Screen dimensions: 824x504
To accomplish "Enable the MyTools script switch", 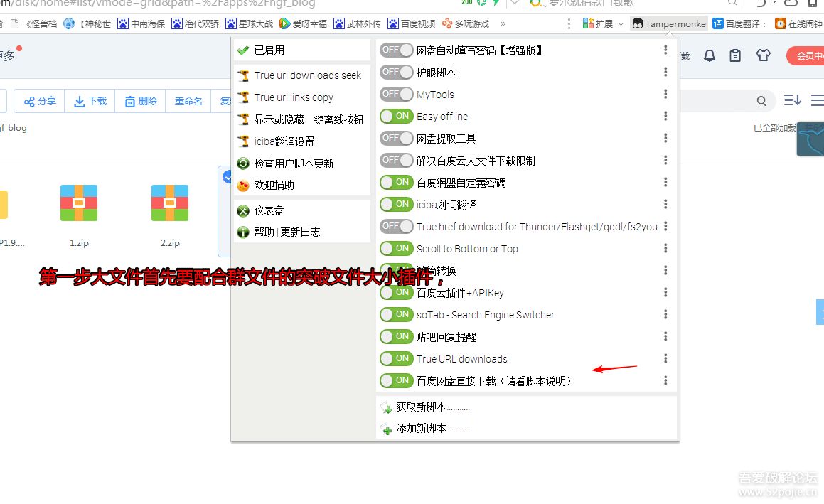I will [x=396, y=94].
